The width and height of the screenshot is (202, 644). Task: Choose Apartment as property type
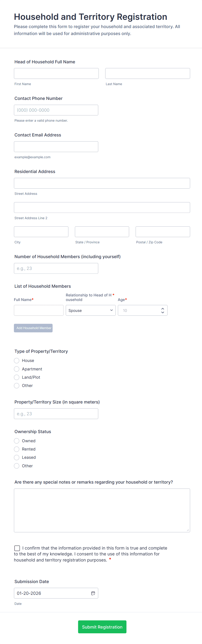[x=17, y=369]
